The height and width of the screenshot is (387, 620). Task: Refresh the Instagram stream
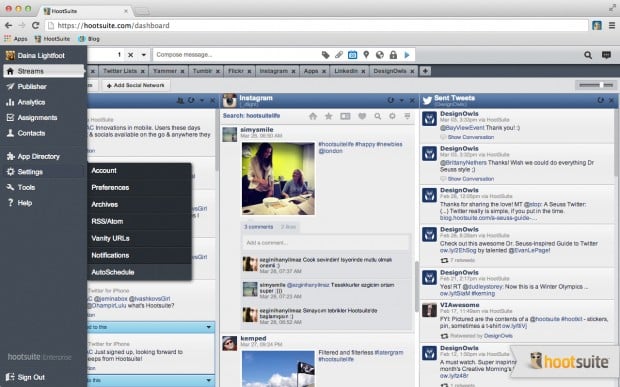click(x=391, y=100)
